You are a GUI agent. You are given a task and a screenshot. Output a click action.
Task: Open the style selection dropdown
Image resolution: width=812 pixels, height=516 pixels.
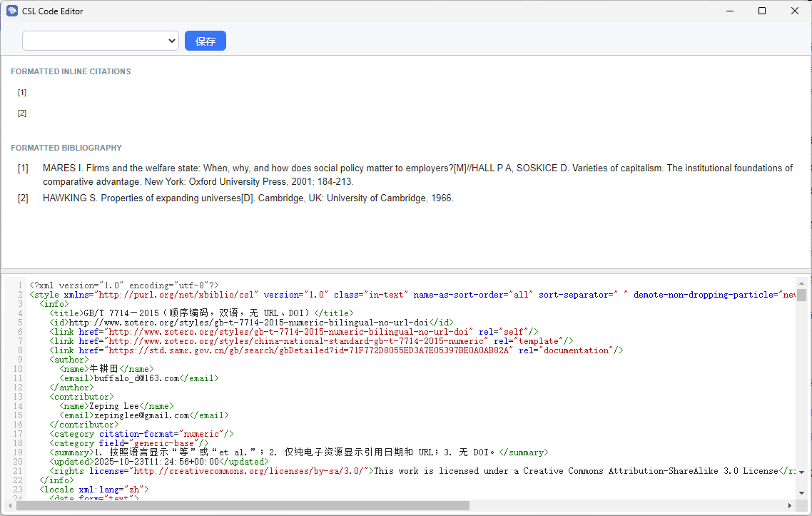coord(100,41)
